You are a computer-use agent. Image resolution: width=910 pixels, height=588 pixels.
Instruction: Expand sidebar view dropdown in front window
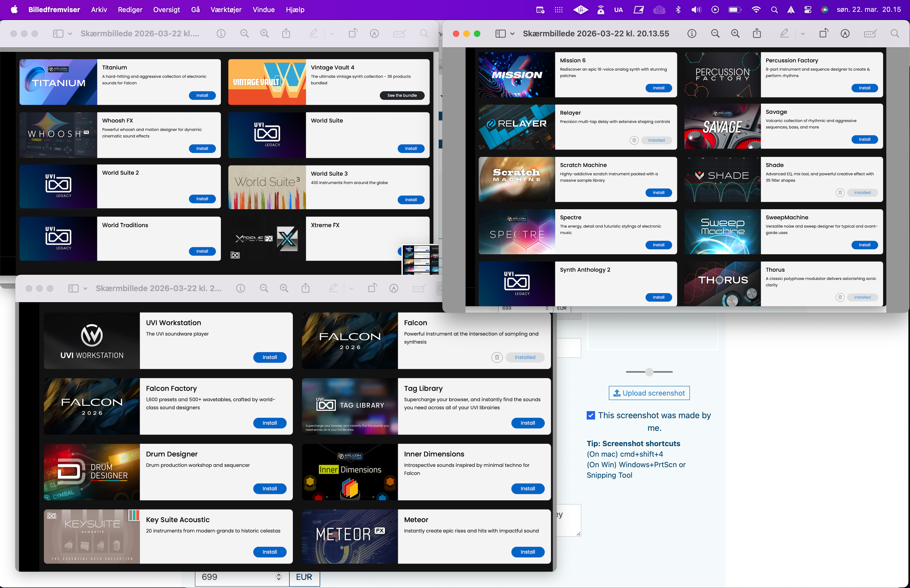pos(512,34)
